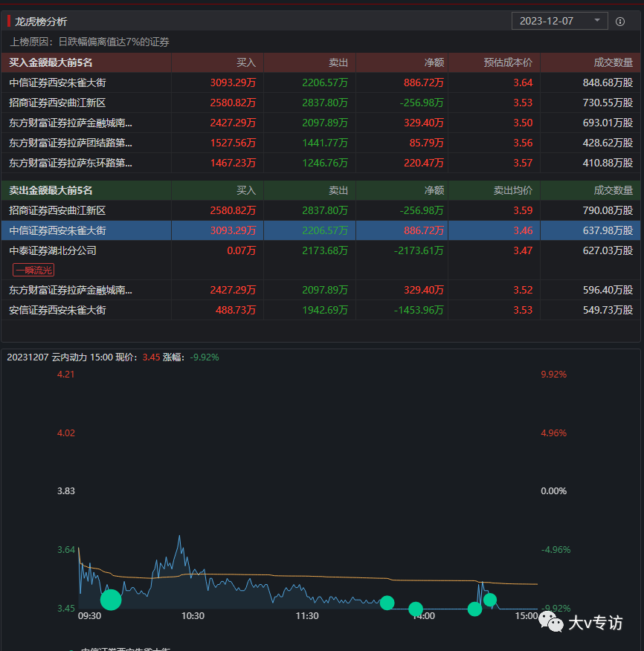Click the 3.83 price axis label

coord(66,490)
